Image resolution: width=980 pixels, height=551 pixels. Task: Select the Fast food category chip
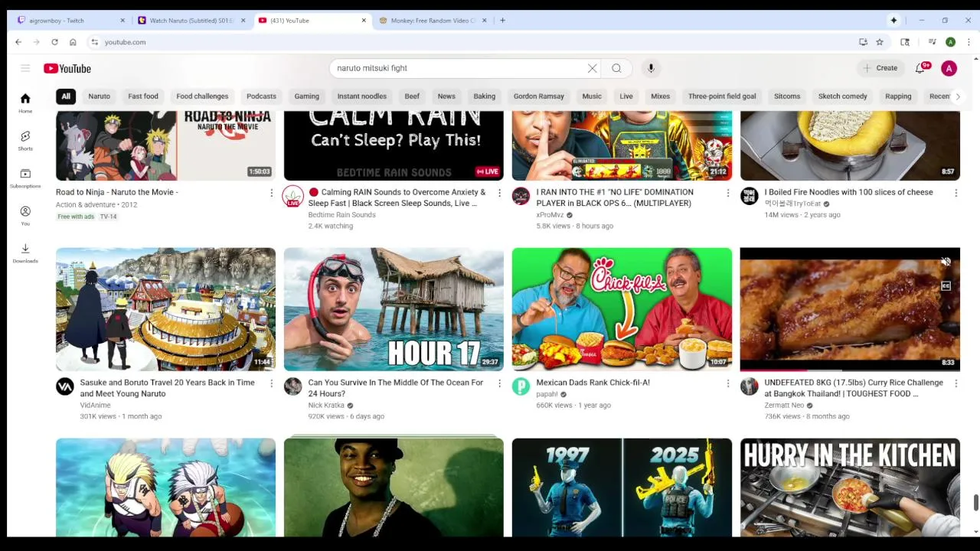pyautogui.click(x=143, y=96)
